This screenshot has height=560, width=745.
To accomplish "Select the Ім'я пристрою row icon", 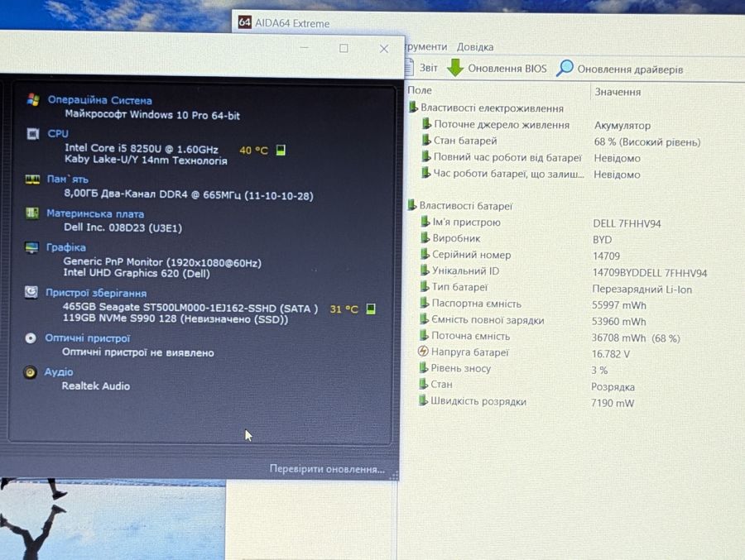I will (x=425, y=222).
